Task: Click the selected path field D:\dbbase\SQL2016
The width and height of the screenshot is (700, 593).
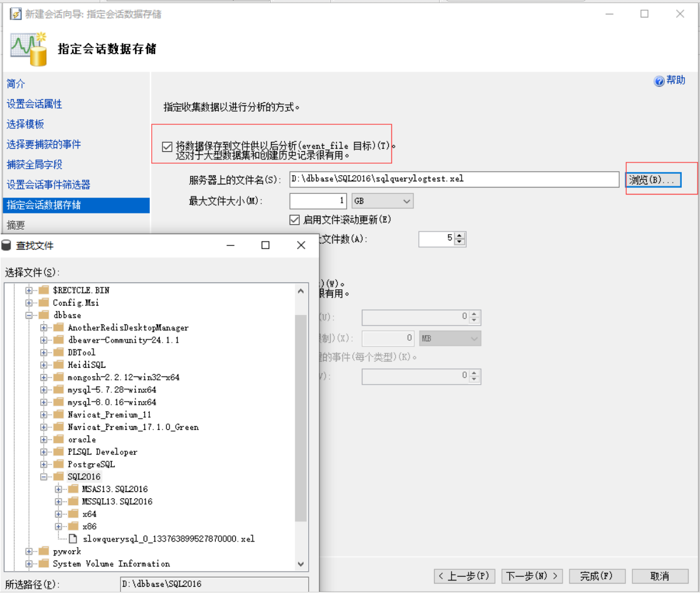Action: [215, 584]
